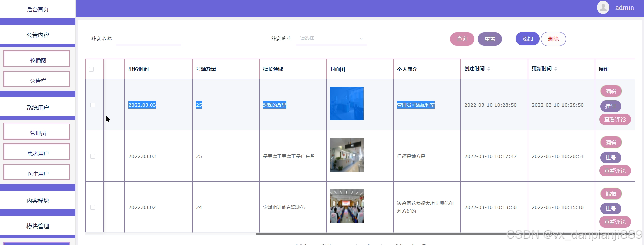Click the admin username text

point(625,8)
